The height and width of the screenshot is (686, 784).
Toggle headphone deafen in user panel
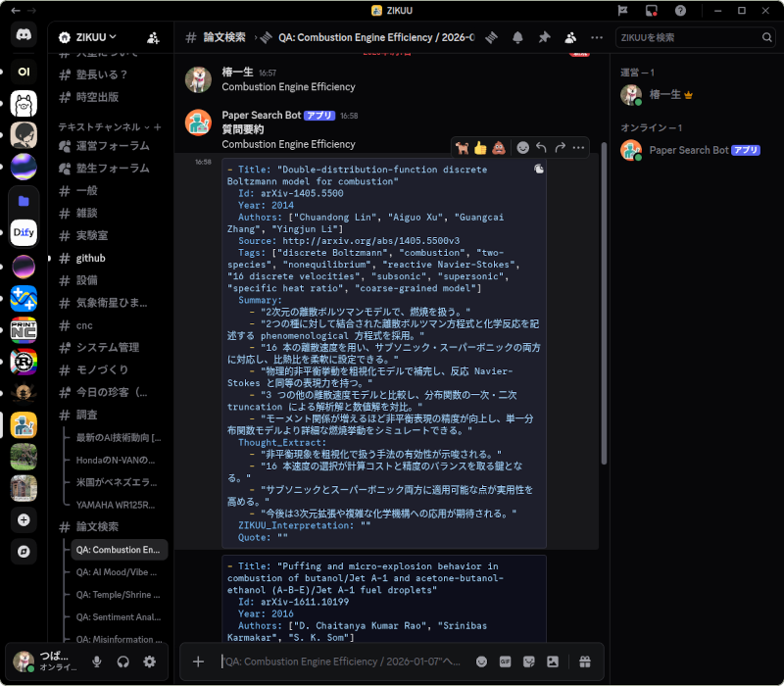123,661
